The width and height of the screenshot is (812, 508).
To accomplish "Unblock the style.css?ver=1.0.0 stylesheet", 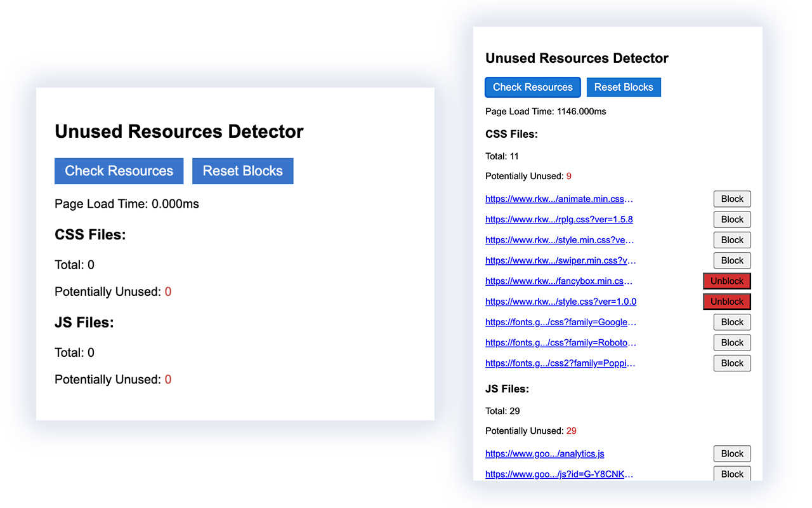I will click(x=726, y=301).
